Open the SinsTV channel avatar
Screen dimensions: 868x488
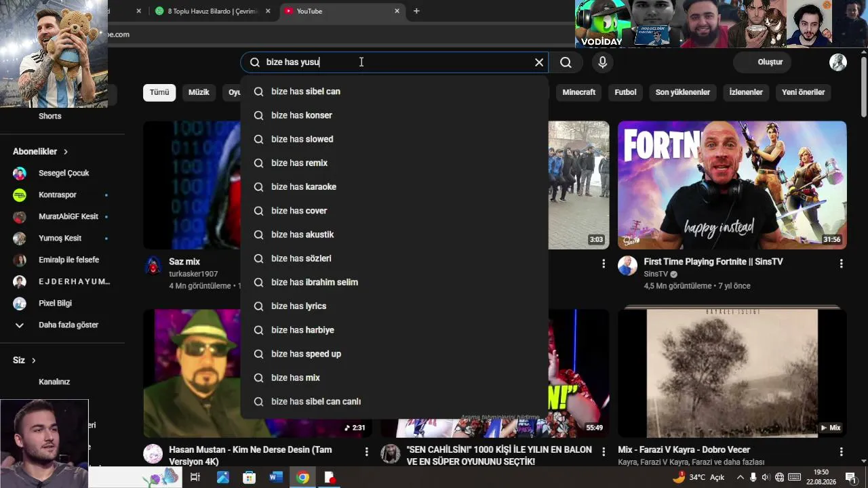click(x=627, y=266)
